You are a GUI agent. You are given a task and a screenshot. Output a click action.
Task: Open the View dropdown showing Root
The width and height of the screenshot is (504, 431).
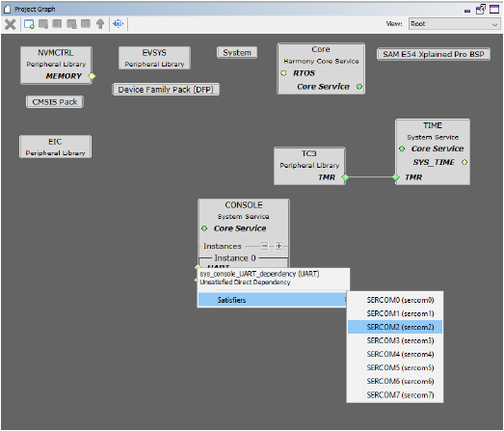tap(454, 24)
